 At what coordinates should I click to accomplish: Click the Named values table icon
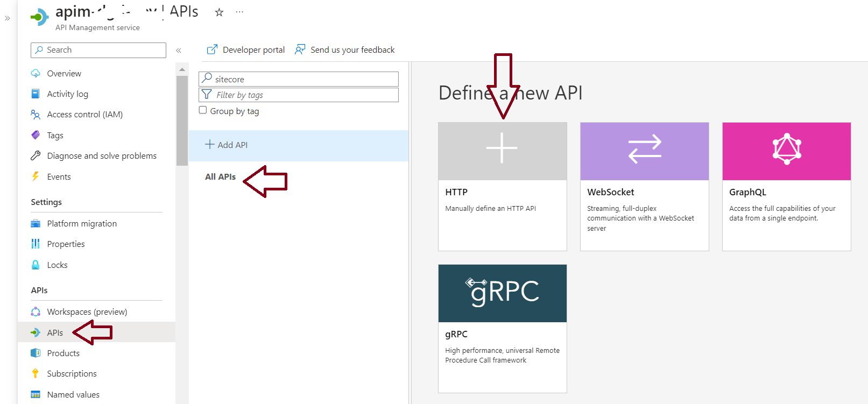(36, 394)
